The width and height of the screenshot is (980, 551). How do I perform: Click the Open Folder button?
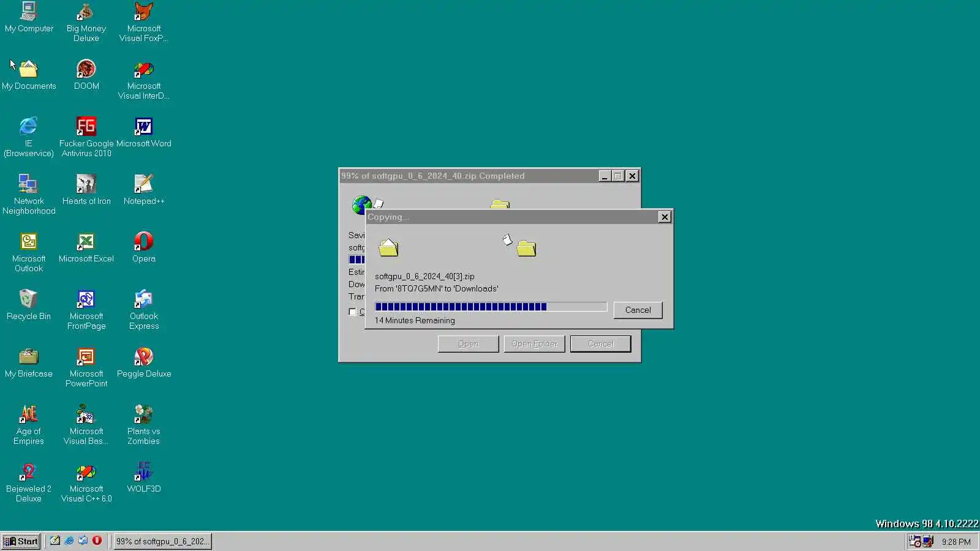[x=534, y=344]
